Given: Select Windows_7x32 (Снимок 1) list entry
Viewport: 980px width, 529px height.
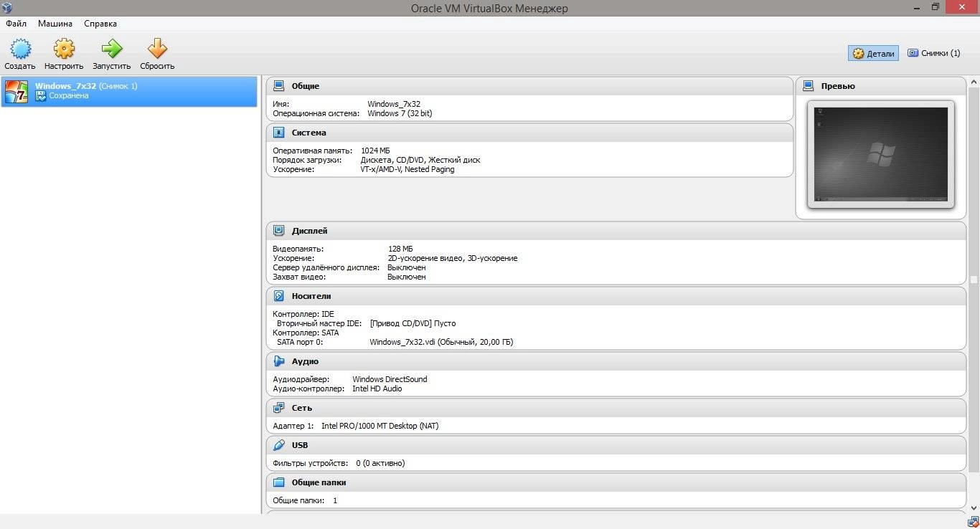Looking at the screenshot, I should (129, 92).
